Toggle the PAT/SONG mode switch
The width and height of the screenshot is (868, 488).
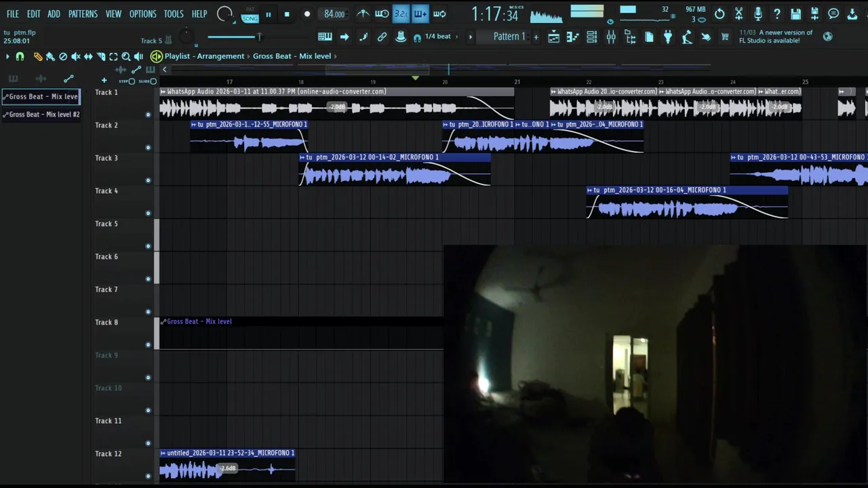250,14
